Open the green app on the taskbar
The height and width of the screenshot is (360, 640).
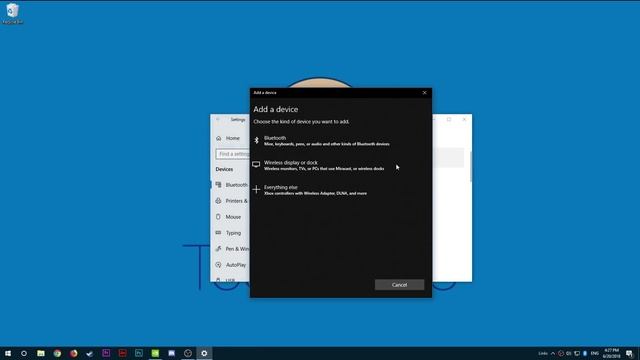coord(155,353)
